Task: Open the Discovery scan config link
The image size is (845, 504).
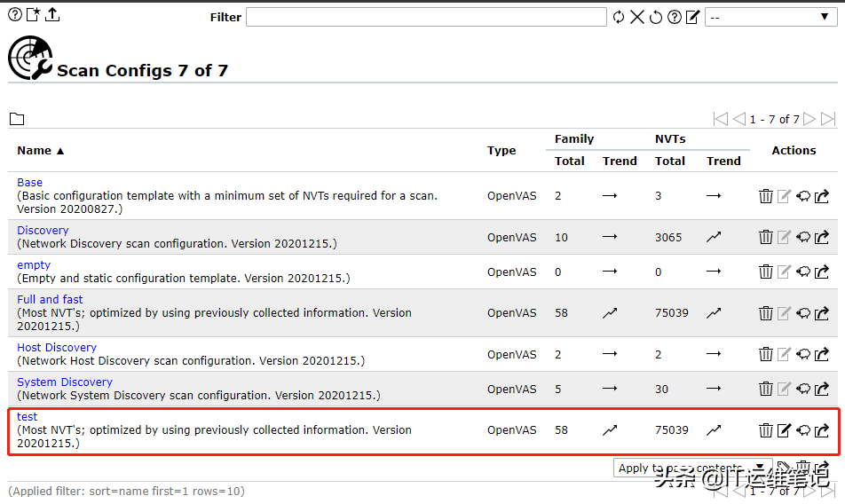Action: (x=43, y=231)
